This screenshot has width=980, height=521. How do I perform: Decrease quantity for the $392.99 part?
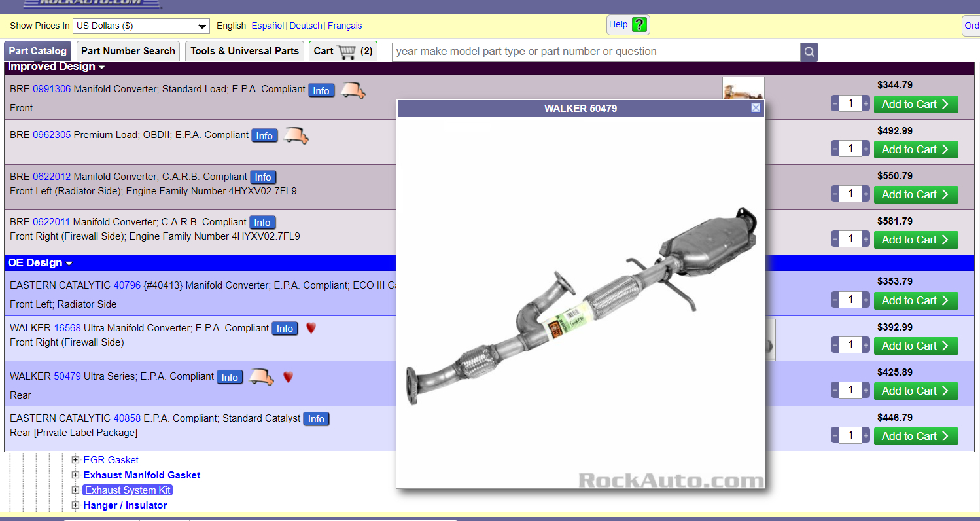tap(835, 346)
